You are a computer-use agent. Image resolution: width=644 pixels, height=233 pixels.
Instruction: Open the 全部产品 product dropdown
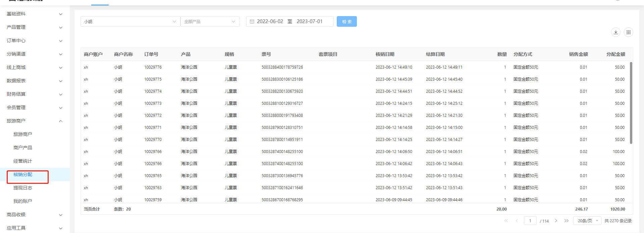tap(210, 21)
